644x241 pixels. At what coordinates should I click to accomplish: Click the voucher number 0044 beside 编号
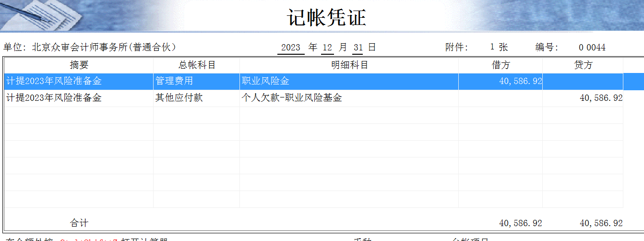(592, 48)
